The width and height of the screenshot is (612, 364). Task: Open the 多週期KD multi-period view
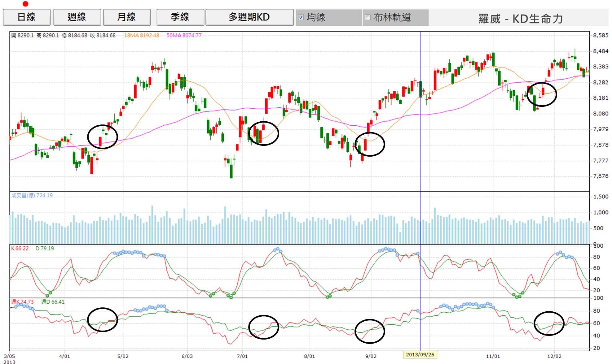249,17
